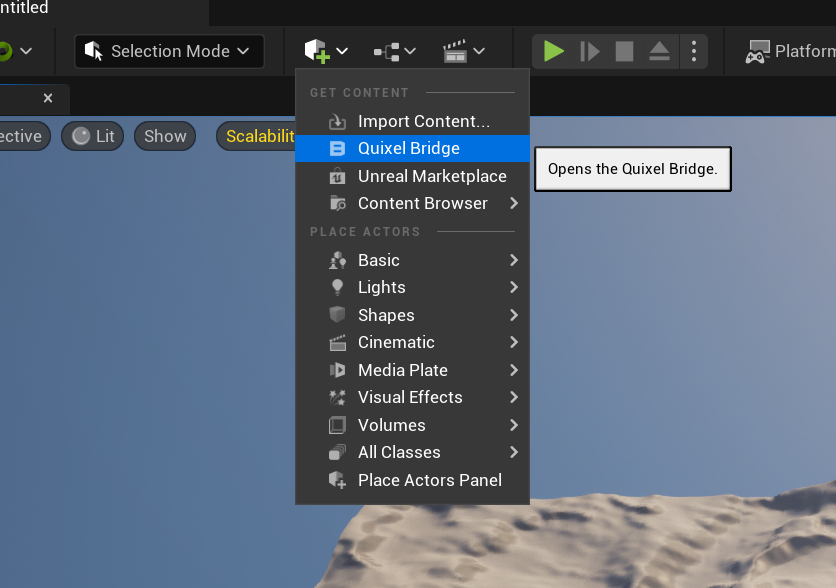The height and width of the screenshot is (588, 836).
Task: Select Import Content menu item
Action: 413,122
